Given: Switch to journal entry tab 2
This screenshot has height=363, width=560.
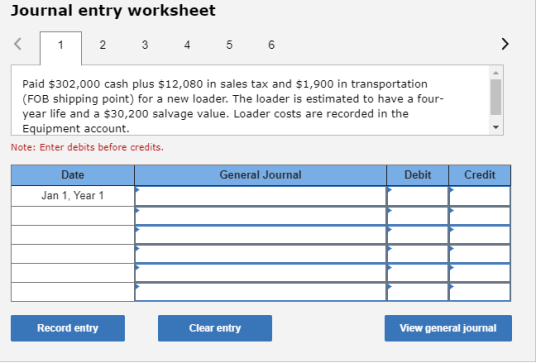Looking at the screenshot, I should [102, 45].
